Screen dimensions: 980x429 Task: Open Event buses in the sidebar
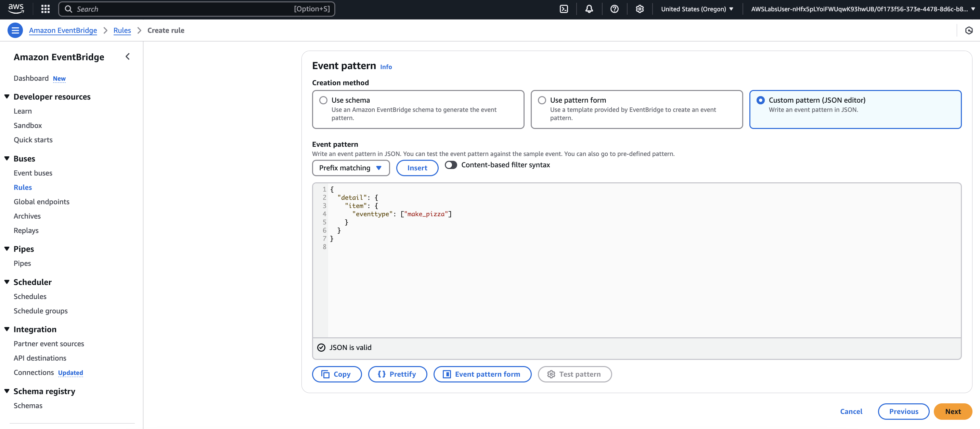coord(33,173)
